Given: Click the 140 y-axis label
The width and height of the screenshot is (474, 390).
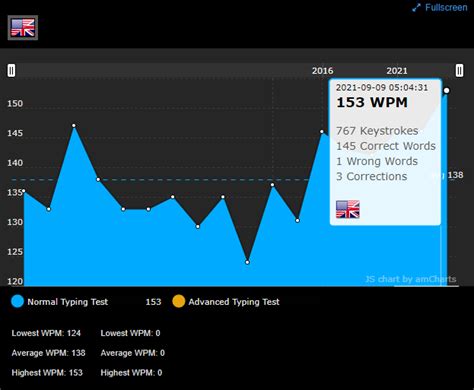Looking at the screenshot, I should (x=15, y=163).
